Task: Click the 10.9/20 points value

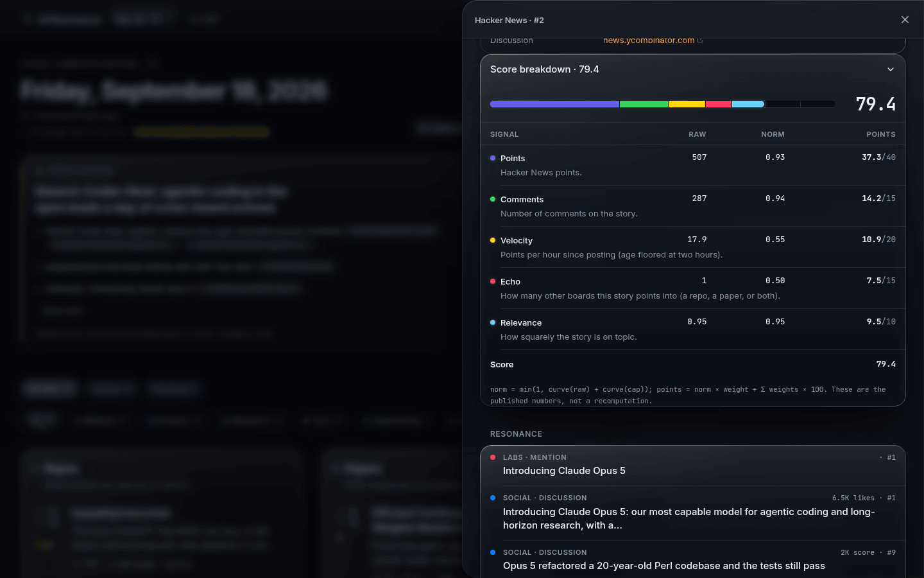Action: click(x=878, y=240)
